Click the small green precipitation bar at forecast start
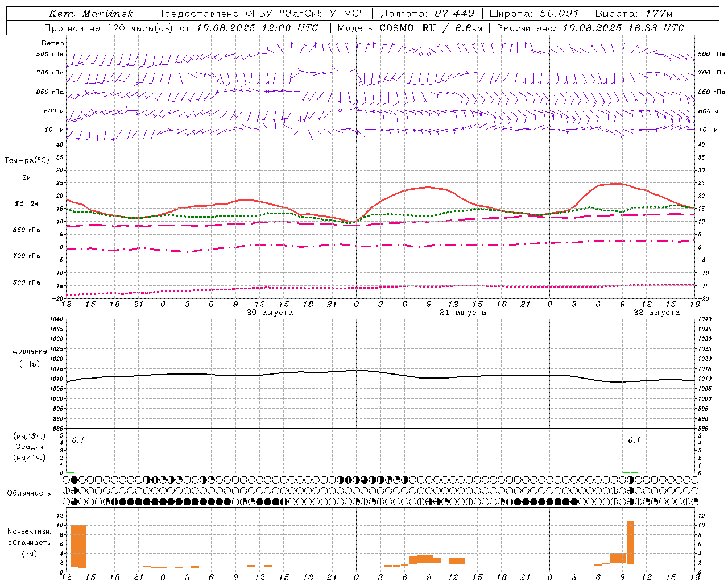Image resolution: width=728 pixels, height=582 pixels. (x=70, y=472)
